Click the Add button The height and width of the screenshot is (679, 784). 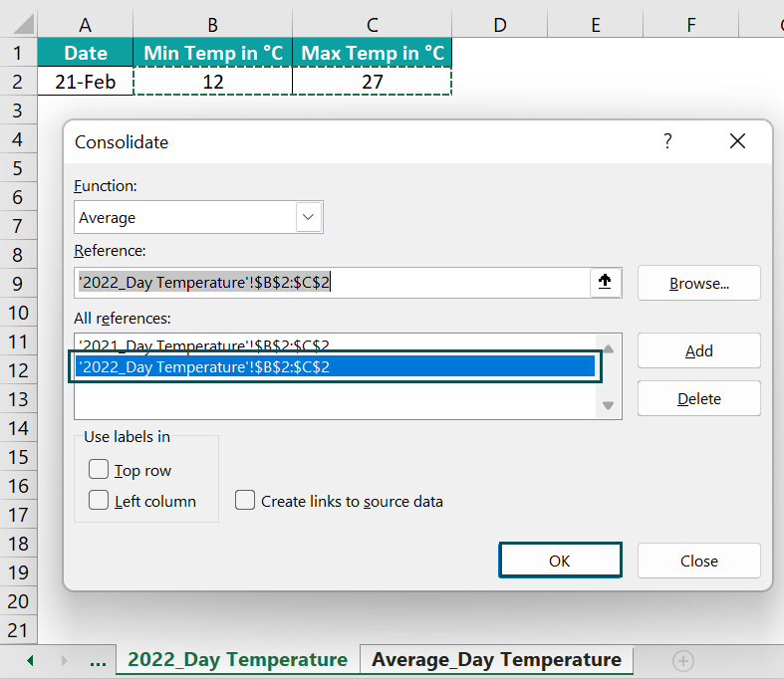click(x=699, y=351)
